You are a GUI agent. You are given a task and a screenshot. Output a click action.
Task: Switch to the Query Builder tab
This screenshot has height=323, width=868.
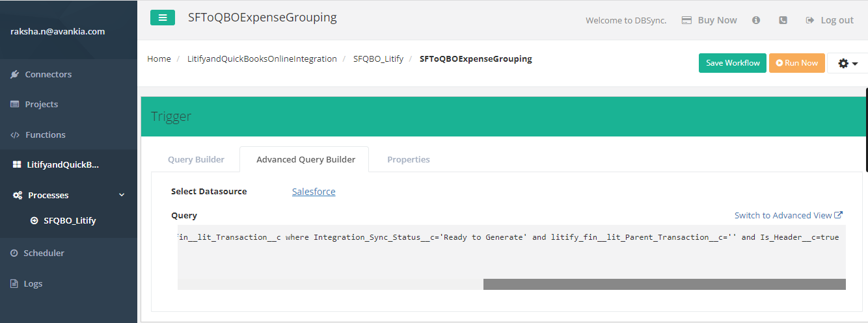click(196, 159)
